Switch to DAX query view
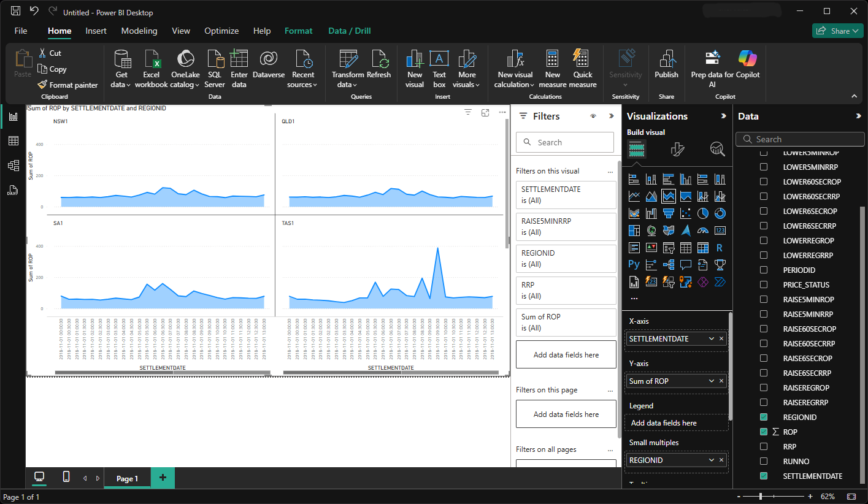The width and height of the screenshot is (868, 504). 13,190
